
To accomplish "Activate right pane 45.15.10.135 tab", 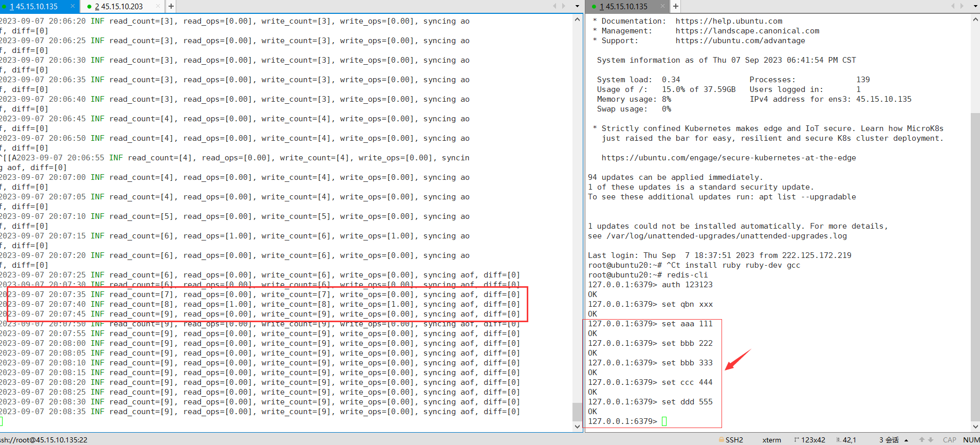I will point(626,6).
